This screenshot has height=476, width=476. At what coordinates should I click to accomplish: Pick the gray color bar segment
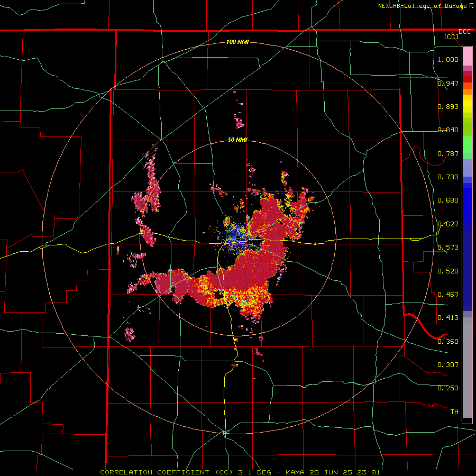[x=467, y=368]
